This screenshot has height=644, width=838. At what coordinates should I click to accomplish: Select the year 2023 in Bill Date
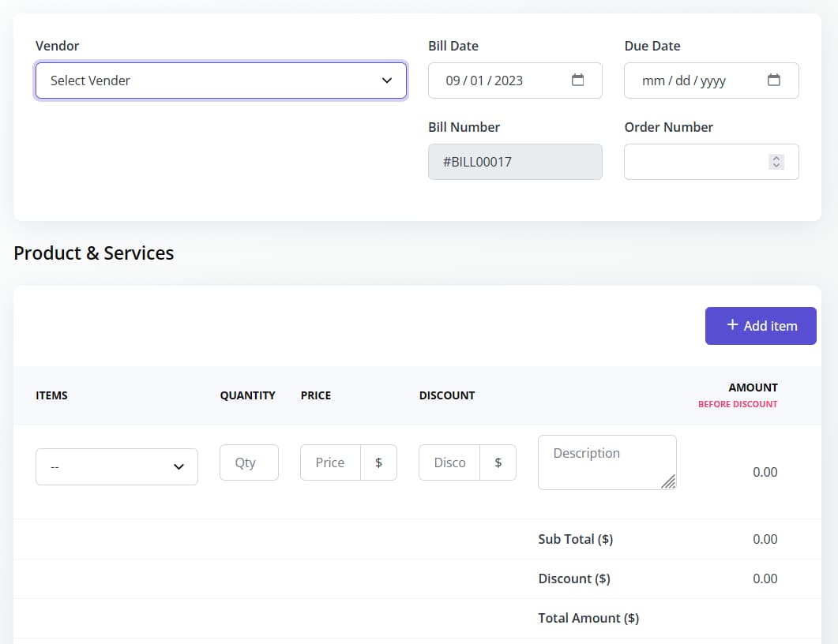[509, 80]
